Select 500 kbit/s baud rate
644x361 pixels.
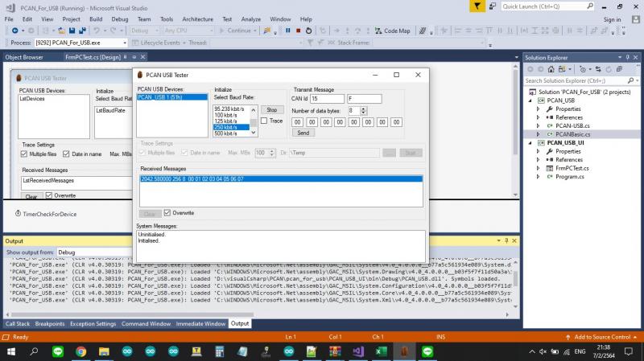[225, 133]
